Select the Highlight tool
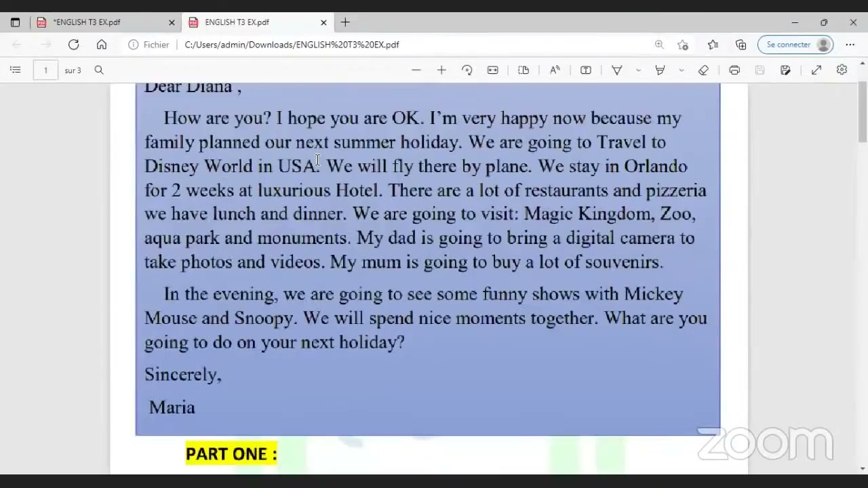This screenshot has width=868, height=488. click(x=660, y=70)
